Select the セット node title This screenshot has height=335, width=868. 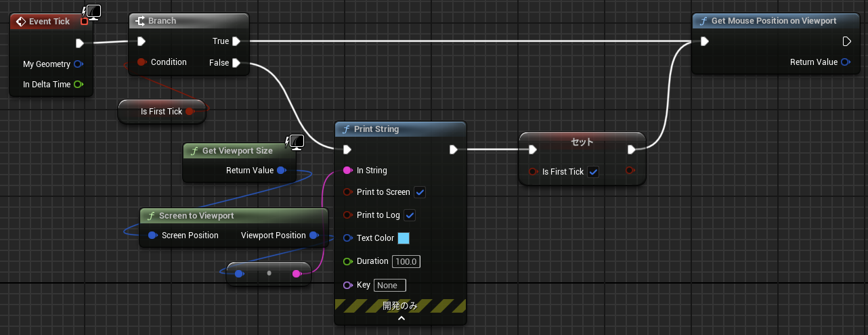tap(582, 142)
